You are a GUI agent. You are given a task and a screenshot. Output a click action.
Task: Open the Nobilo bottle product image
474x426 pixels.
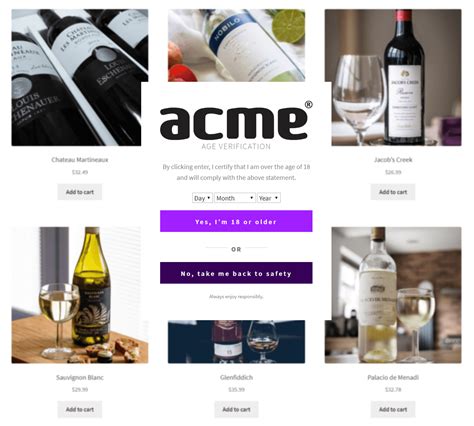coord(236,45)
